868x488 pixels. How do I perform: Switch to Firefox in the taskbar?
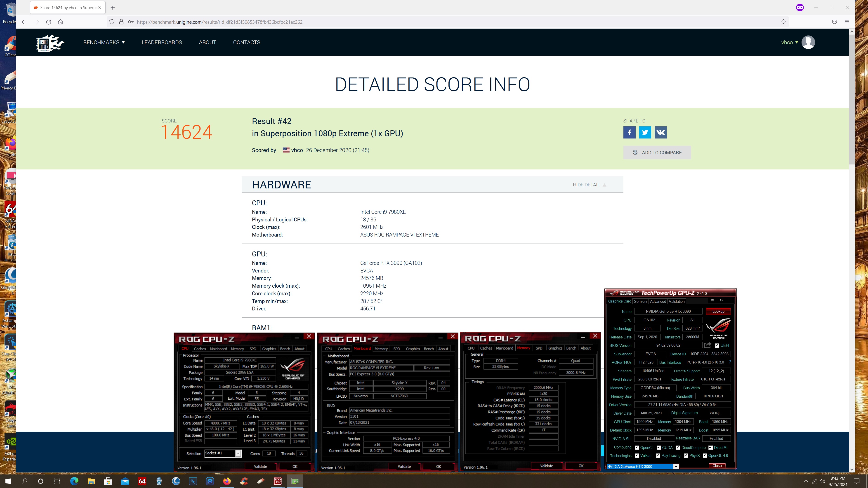click(227, 481)
